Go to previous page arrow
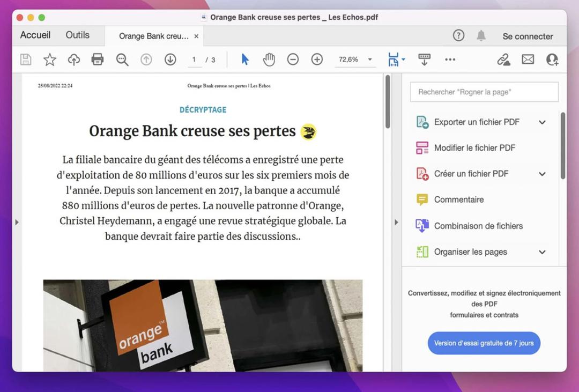The width and height of the screenshot is (579, 392). click(x=146, y=60)
